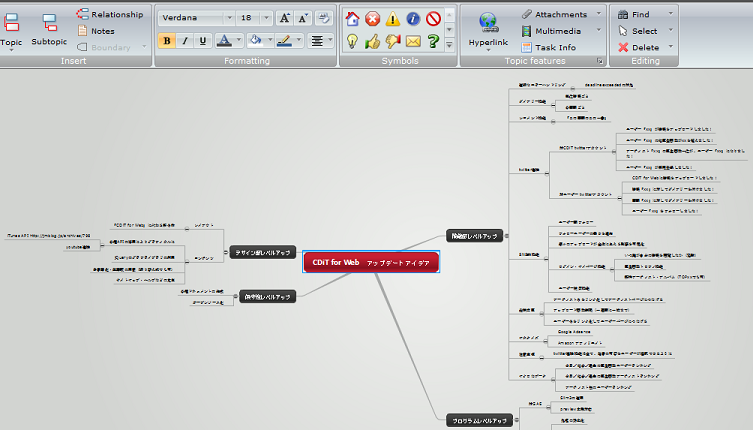
Task: Add the thumbs up symbol
Action: click(x=373, y=41)
